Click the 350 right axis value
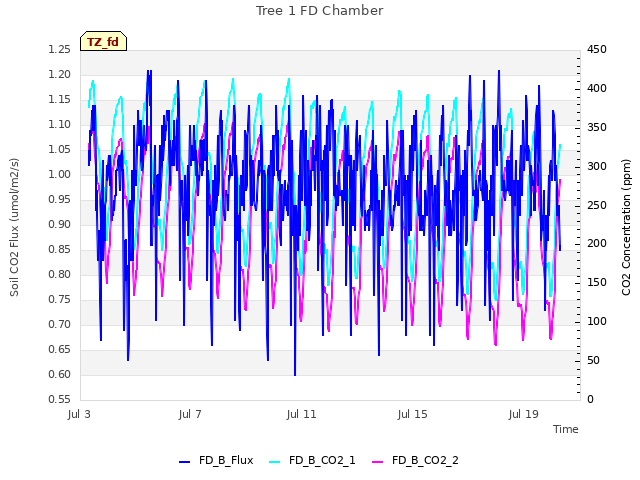The image size is (640, 480). pos(597,127)
